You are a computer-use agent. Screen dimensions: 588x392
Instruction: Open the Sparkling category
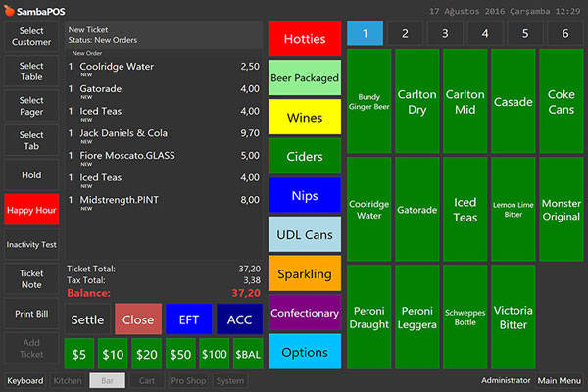pyautogui.click(x=304, y=274)
